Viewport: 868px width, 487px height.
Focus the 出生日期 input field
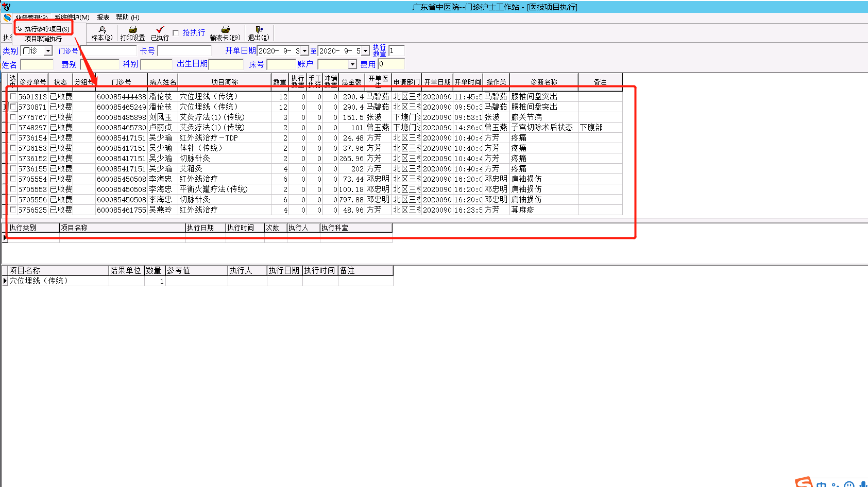[226, 64]
